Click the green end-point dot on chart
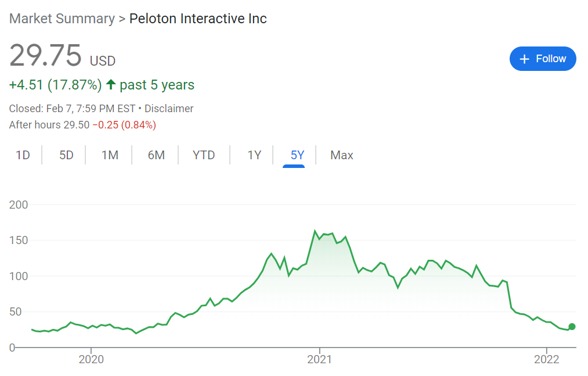588x376 pixels. click(x=572, y=327)
